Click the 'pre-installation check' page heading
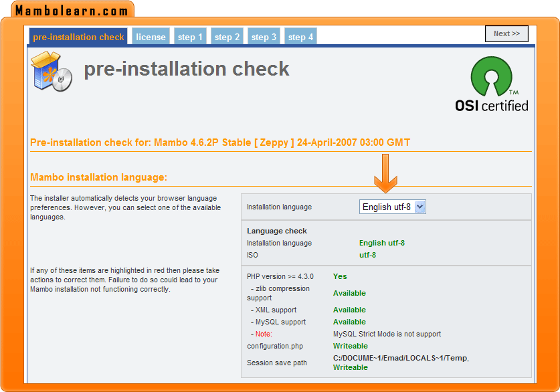The image size is (560, 392). click(187, 69)
